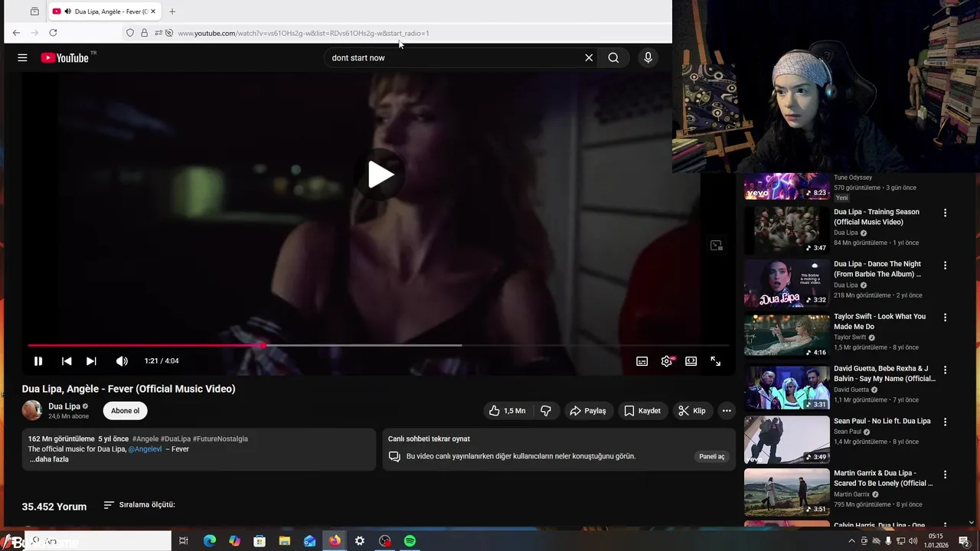Open options for Say My Name video
Viewport: 980px width, 551px height.
(x=945, y=370)
